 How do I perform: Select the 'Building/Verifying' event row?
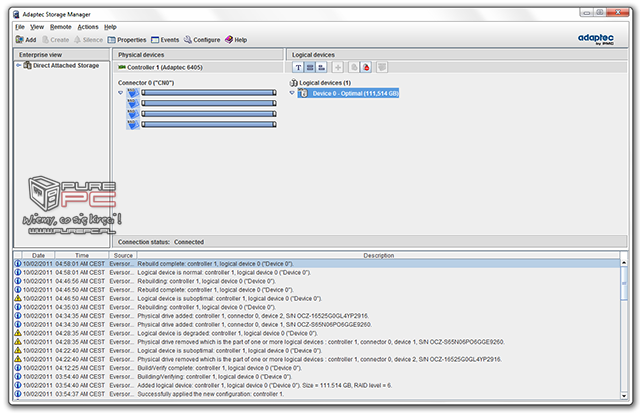point(317,377)
